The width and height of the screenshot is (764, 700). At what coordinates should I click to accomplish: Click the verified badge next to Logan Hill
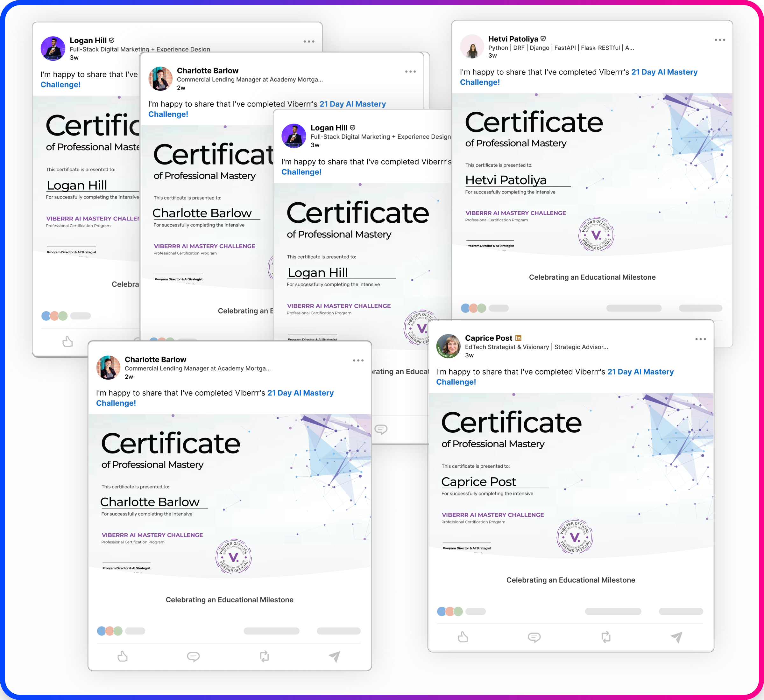112,40
